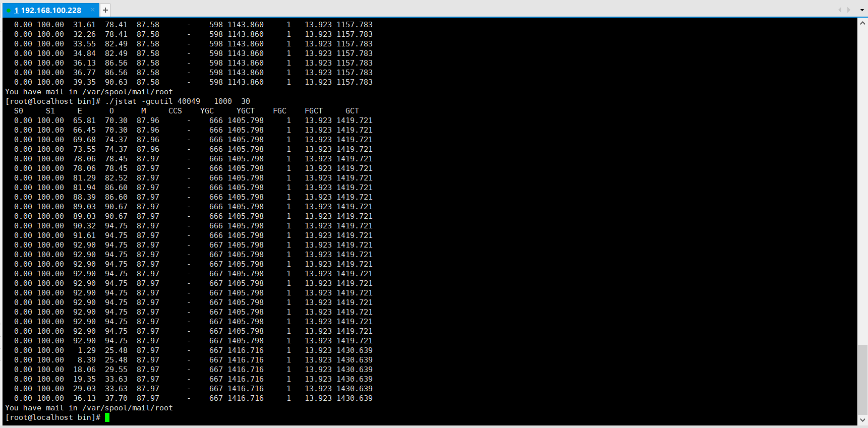Click the value 88.39 in output

click(84, 197)
